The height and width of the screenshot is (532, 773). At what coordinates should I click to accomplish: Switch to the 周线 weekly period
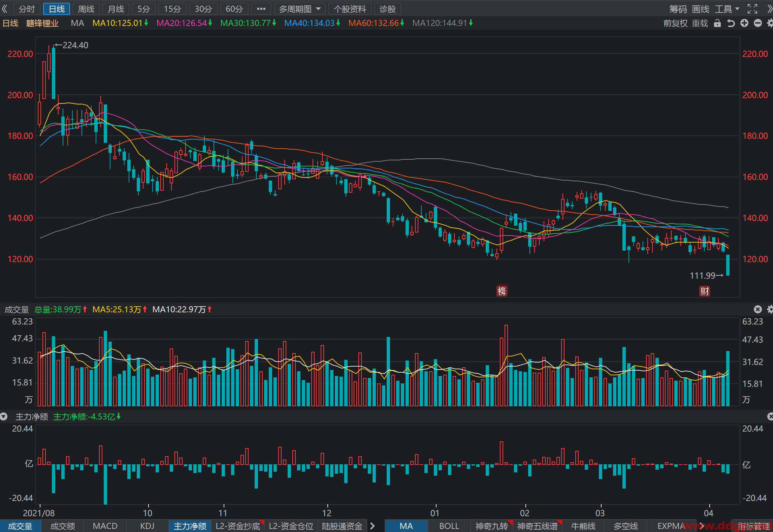point(86,9)
